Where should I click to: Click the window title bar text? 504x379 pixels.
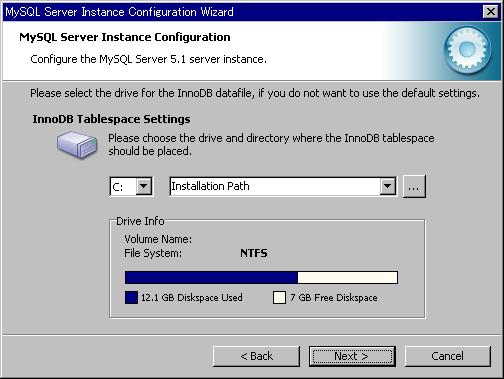tap(119, 12)
